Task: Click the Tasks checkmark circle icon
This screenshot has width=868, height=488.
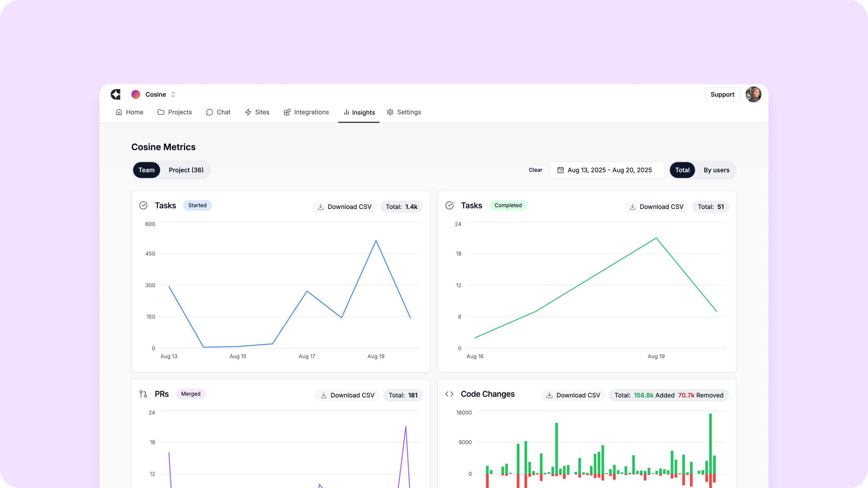Action: (143, 206)
